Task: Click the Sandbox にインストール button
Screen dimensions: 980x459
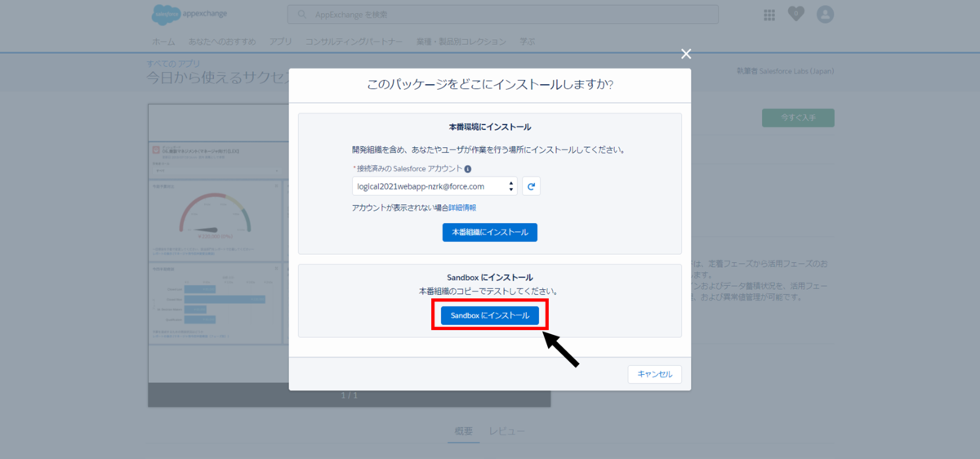Action: pos(490,315)
